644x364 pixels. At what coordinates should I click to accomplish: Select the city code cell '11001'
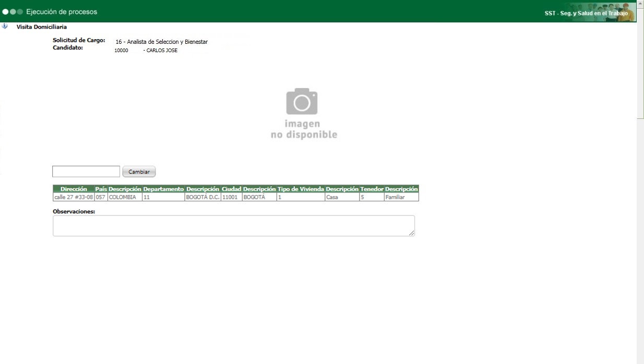(x=231, y=197)
